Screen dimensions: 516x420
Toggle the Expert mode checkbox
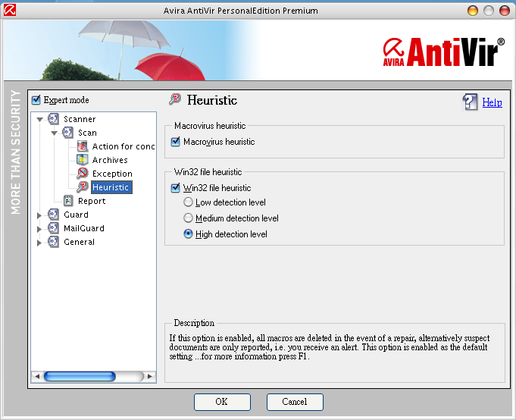point(36,100)
